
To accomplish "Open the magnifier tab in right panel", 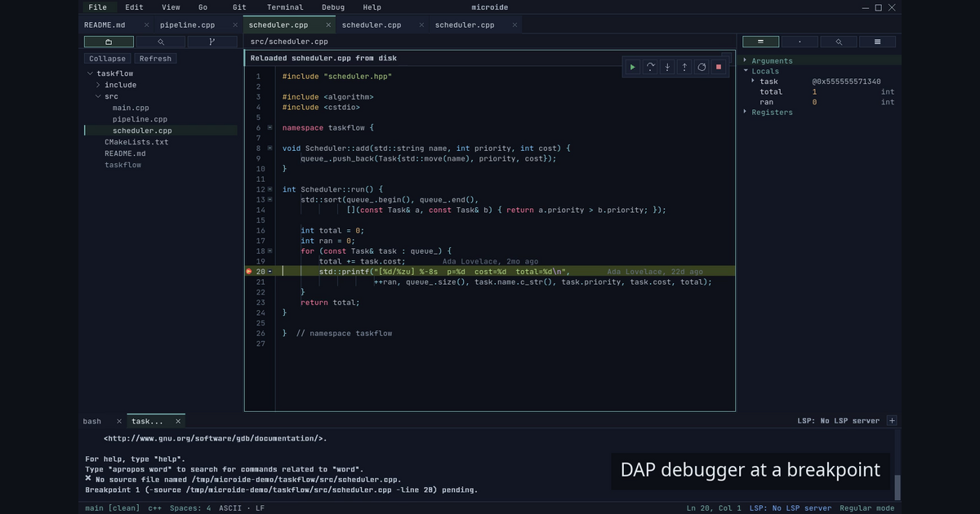I will [839, 42].
